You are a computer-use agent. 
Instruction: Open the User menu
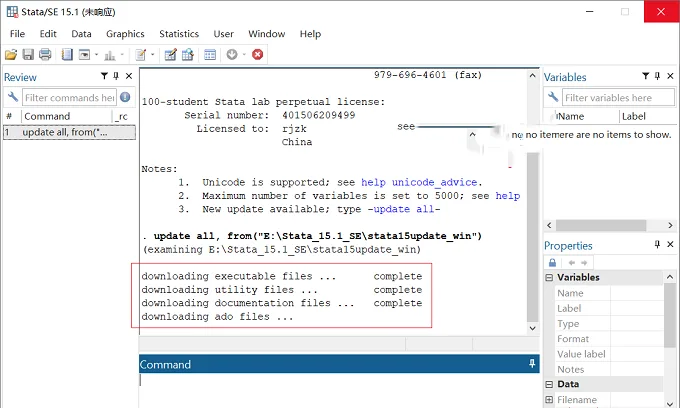(x=223, y=34)
